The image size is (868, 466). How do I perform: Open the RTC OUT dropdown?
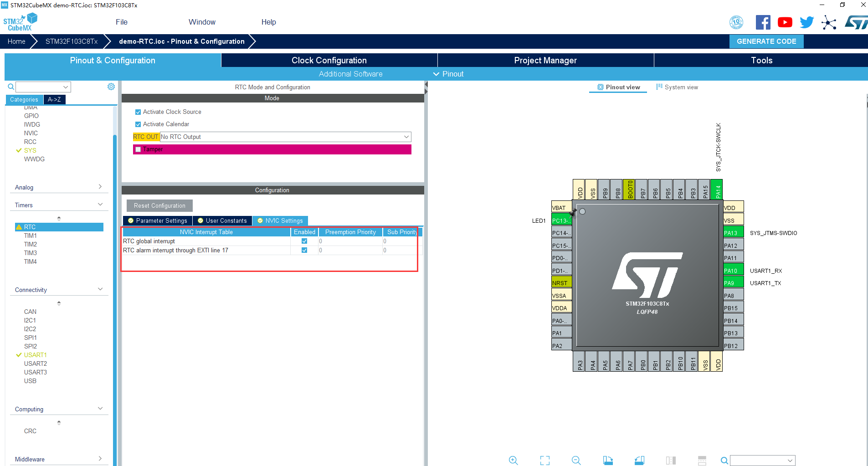click(406, 137)
